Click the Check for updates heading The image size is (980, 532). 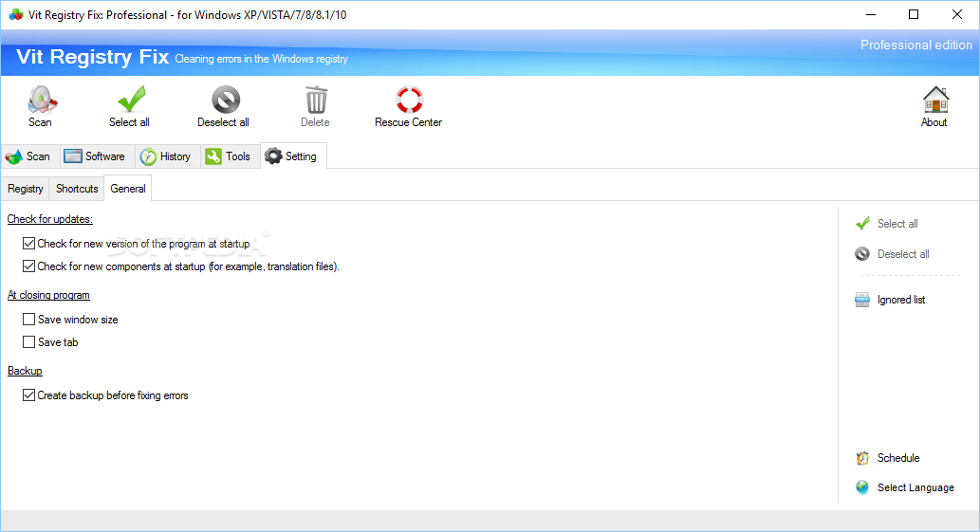coord(50,219)
